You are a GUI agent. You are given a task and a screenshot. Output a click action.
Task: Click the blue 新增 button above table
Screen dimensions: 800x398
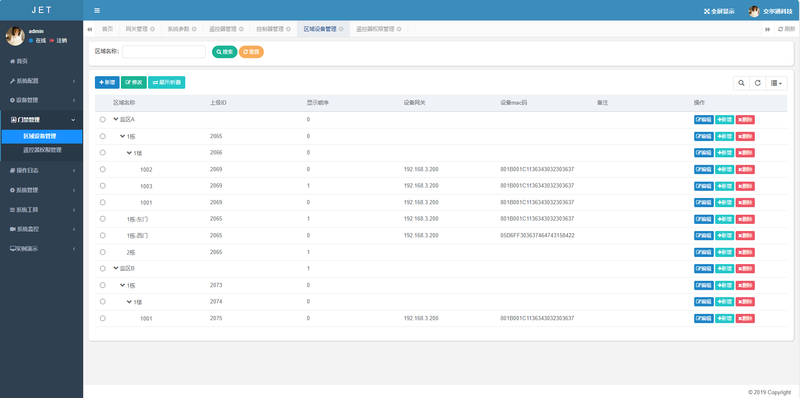[107, 82]
